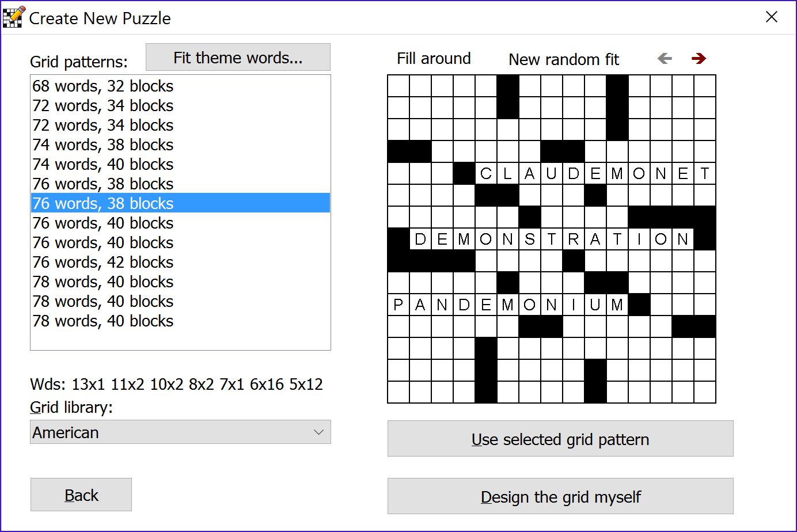Click "Design the grid myself"
This screenshot has width=797, height=532.
coord(560,496)
